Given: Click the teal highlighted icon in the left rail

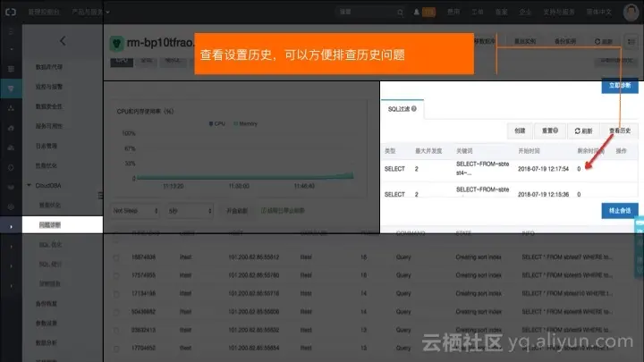Looking at the screenshot, I should [x=11, y=88].
